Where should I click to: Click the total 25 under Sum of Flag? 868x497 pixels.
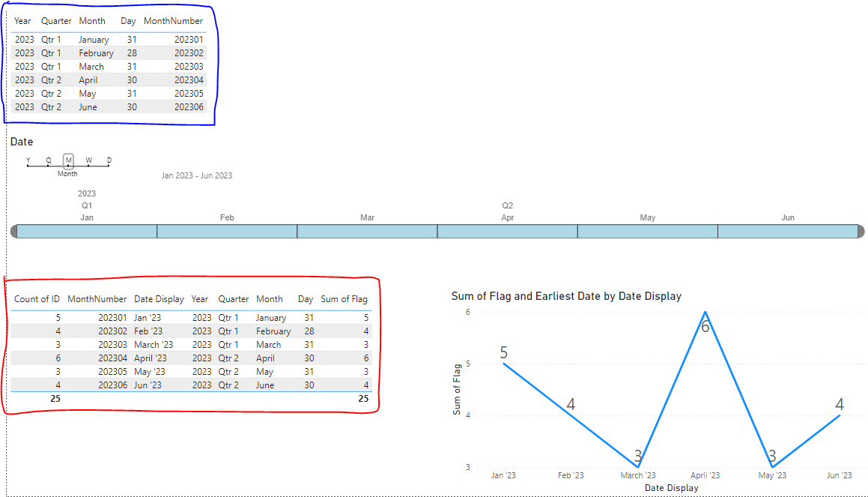coord(363,399)
